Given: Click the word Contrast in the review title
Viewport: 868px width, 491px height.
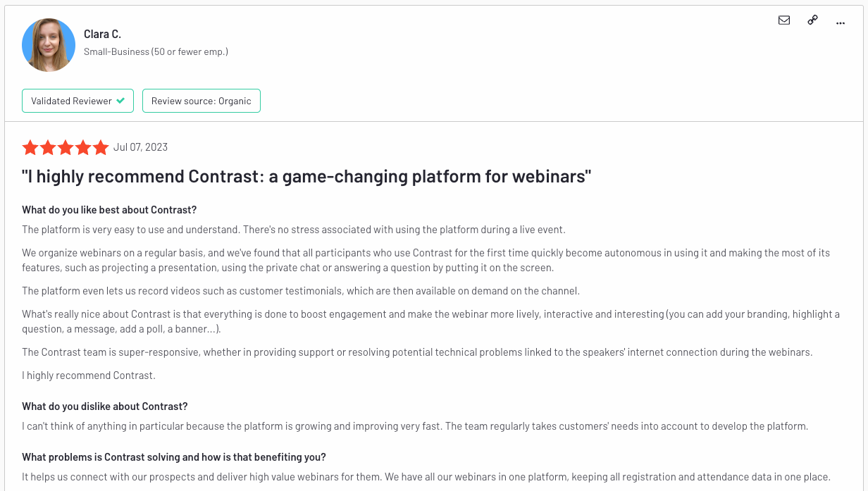Looking at the screenshot, I should (x=224, y=176).
